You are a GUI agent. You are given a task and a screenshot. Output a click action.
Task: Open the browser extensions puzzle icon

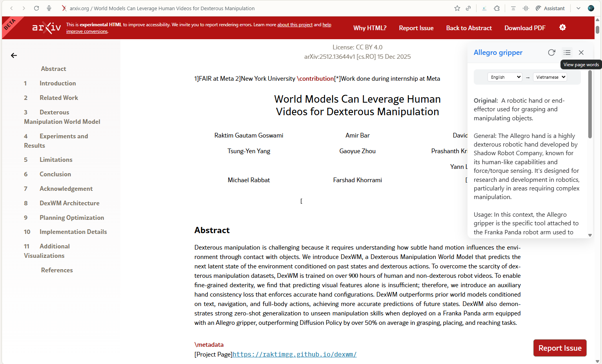pyautogui.click(x=497, y=8)
